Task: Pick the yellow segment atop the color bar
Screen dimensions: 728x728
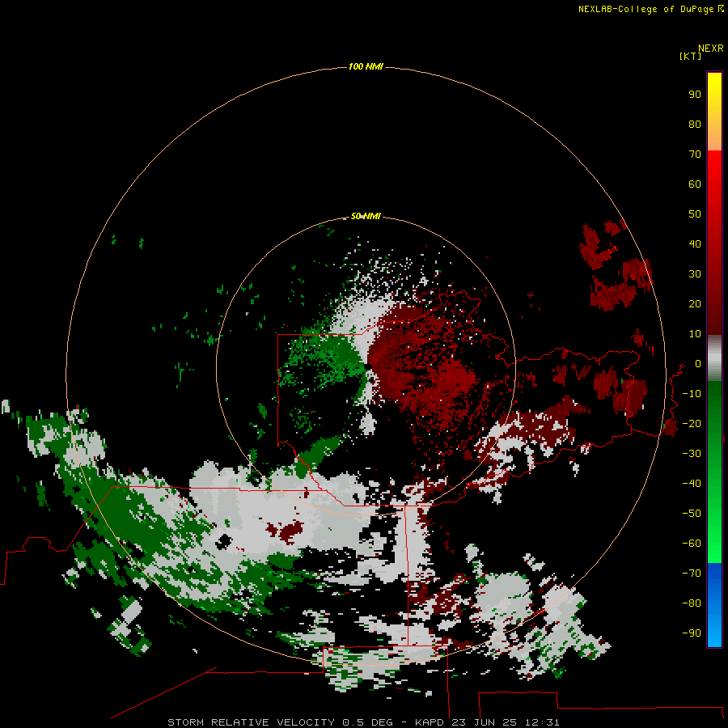Action: (714, 112)
